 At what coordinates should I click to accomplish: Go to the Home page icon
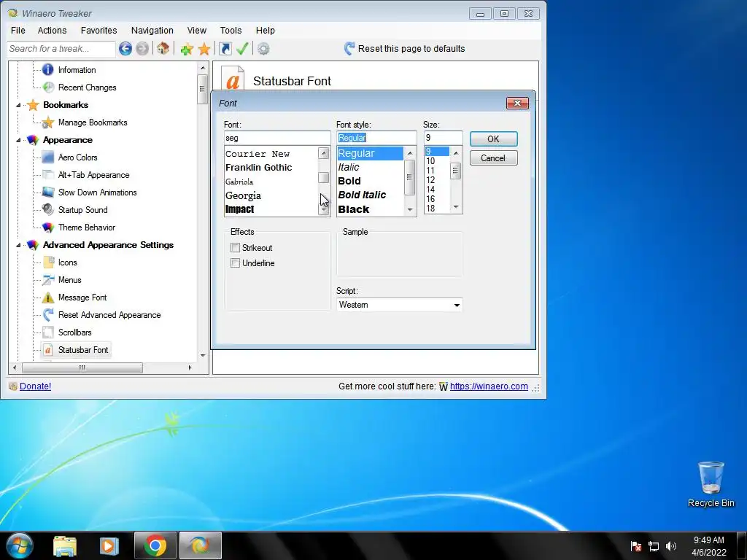pos(163,48)
